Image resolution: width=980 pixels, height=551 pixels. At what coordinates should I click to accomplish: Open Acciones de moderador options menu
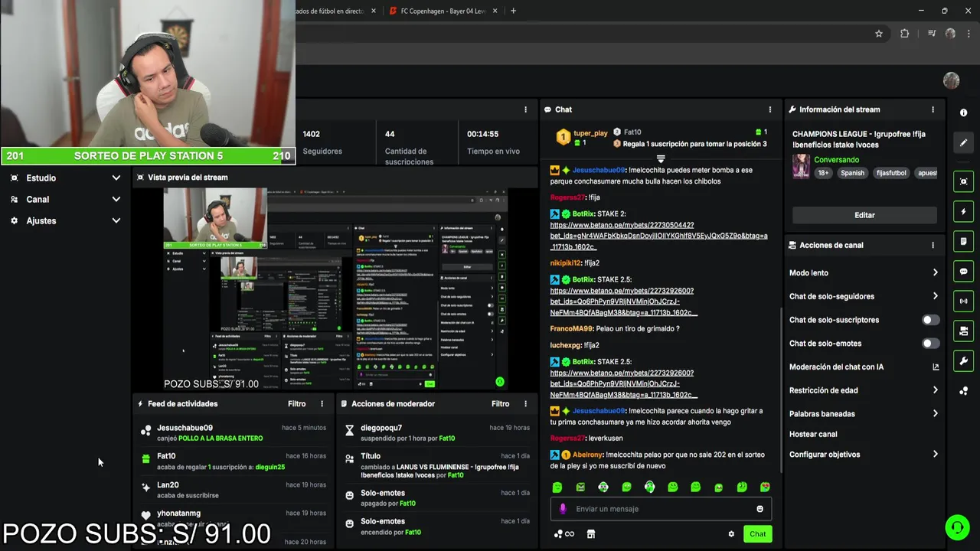(x=525, y=404)
